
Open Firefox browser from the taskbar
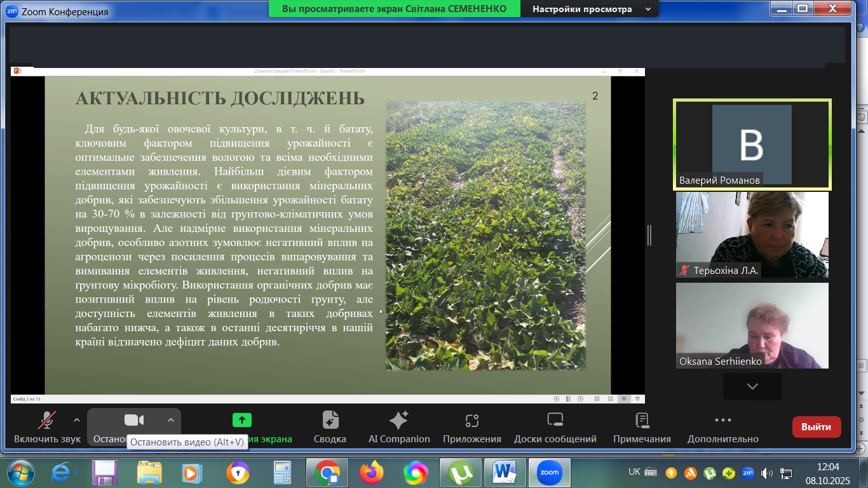click(372, 473)
